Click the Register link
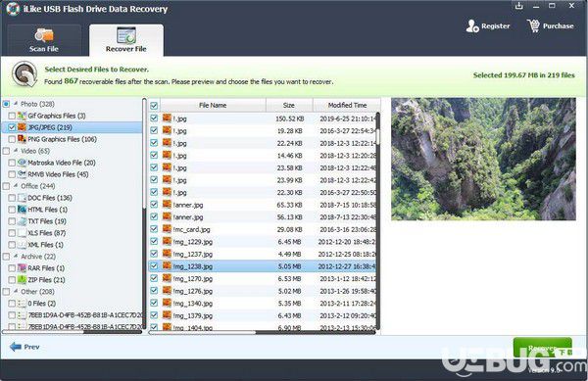This screenshot has height=381, width=588. pos(495,25)
